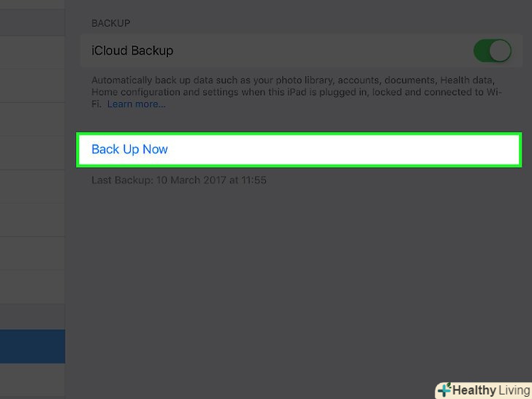
Task: Select the highlighted blue sidebar row
Action: [x=32, y=346]
